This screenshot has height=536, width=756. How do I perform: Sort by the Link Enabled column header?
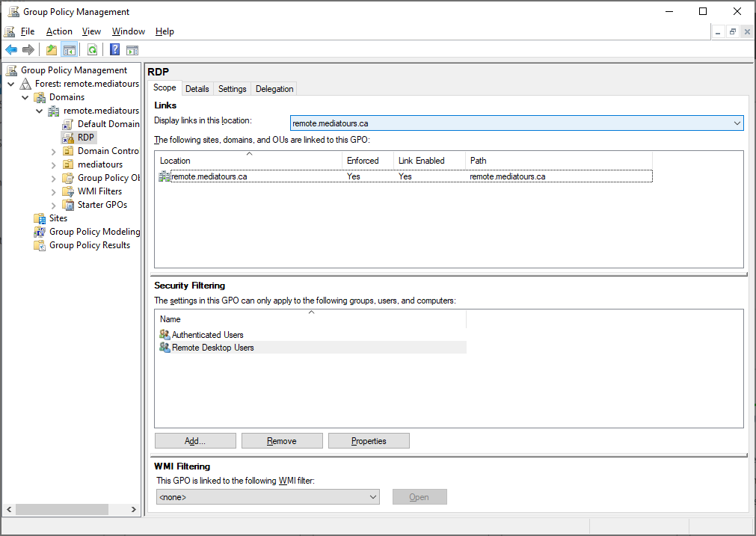pyautogui.click(x=429, y=161)
